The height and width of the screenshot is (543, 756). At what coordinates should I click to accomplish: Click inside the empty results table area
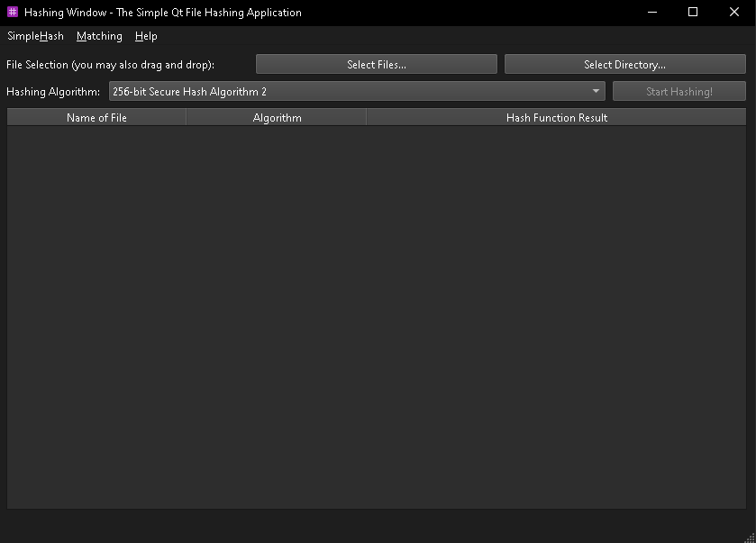tap(377, 315)
